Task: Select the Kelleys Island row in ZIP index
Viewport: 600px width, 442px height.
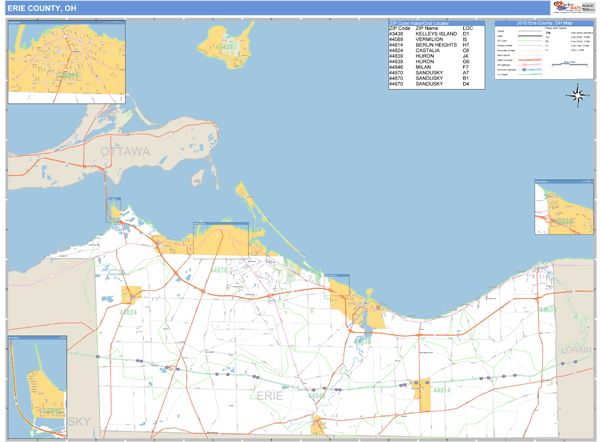Action: click(x=430, y=34)
